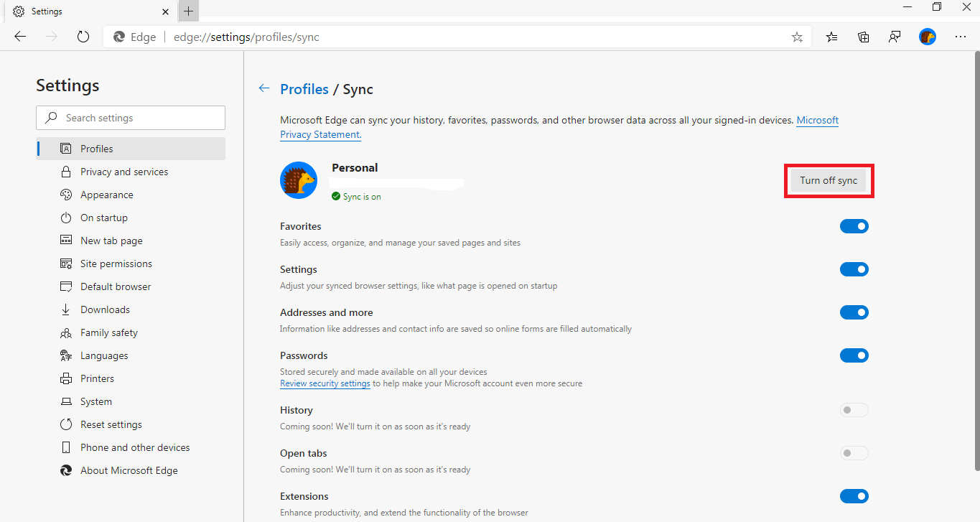
Task: Click the Default browser icon
Action: 66,286
